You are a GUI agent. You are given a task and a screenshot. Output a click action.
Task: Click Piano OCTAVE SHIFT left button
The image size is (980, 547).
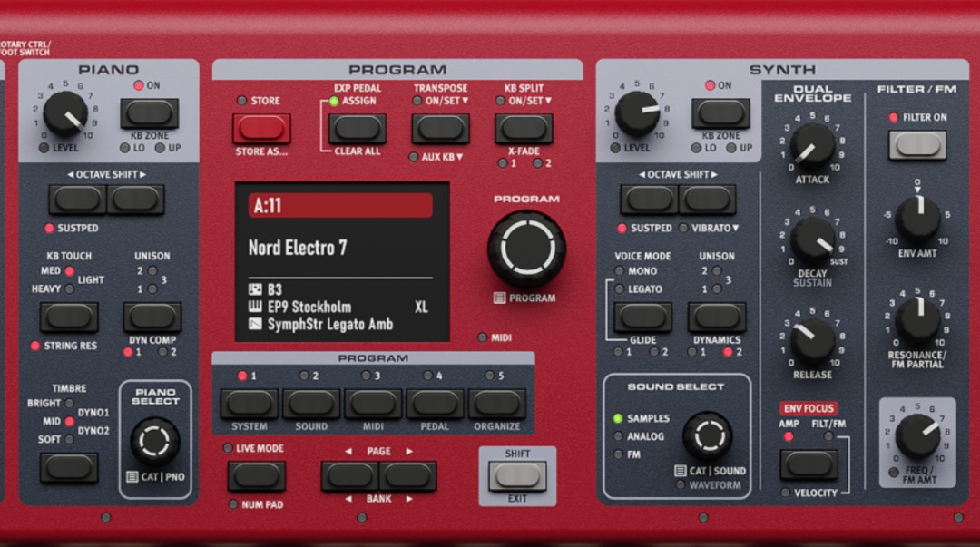77,200
